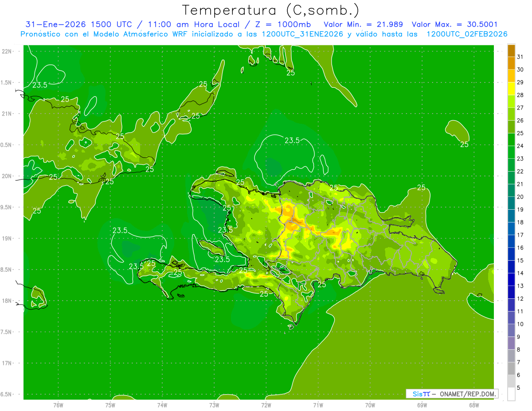This screenshot has width=532, height=411.
Task: Click the 68W longitude axis label
Action: point(473,405)
